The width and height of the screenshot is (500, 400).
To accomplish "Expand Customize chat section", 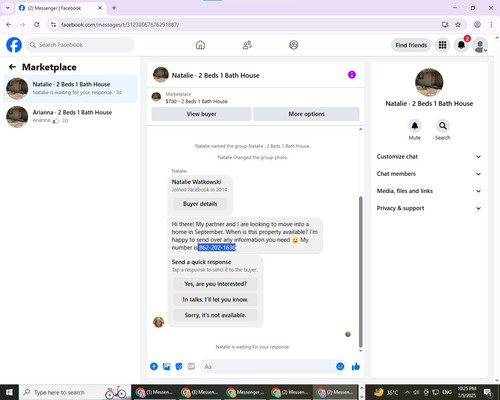I will tap(429, 157).
